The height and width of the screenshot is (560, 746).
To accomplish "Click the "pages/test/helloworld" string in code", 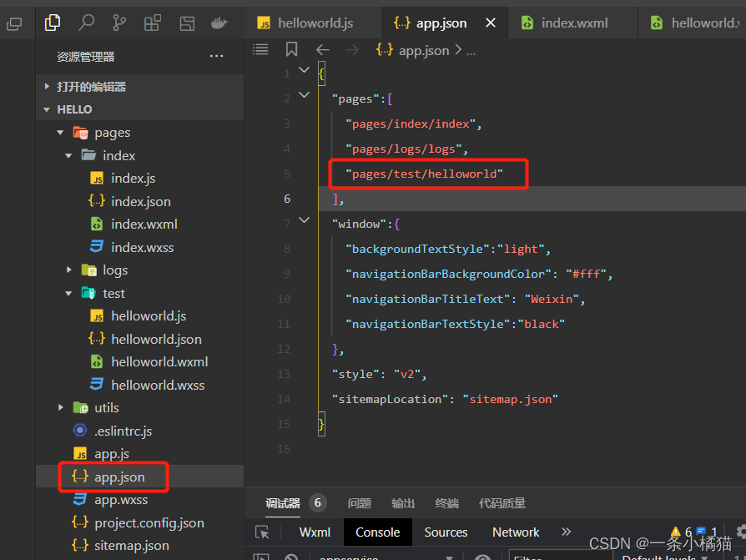I will tap(425, 174).
